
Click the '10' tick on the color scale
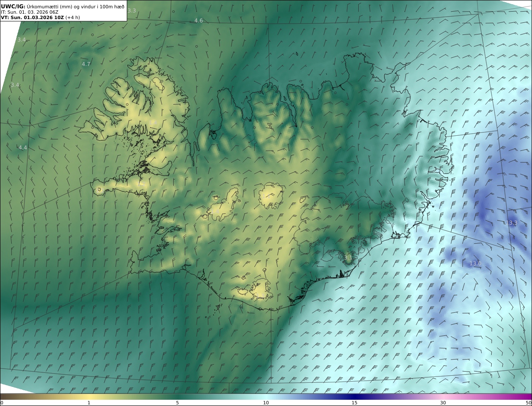point(266,403)
